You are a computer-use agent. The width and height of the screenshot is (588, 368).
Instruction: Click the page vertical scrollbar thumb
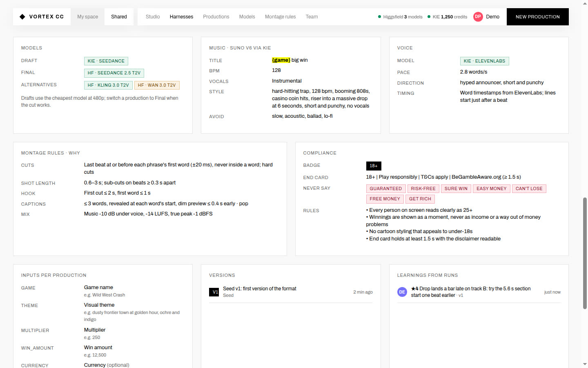pyautogui.click(x=585, y=254)
